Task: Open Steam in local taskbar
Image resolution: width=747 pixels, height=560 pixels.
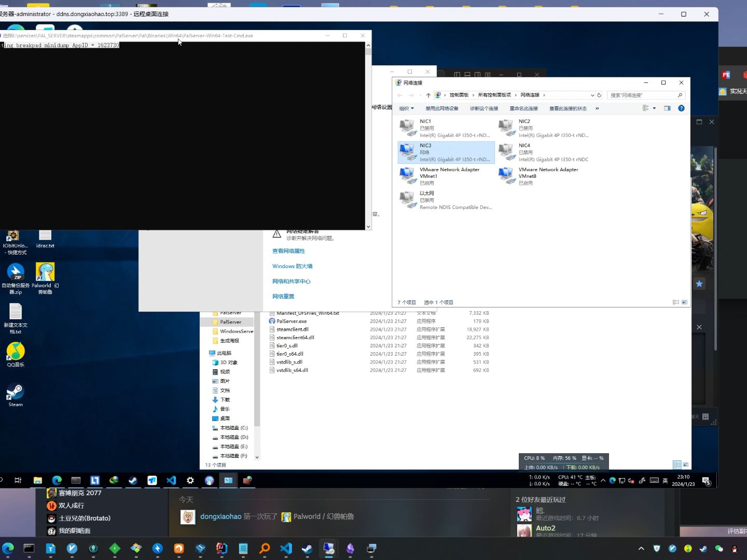Action: (x=307, y=549)
